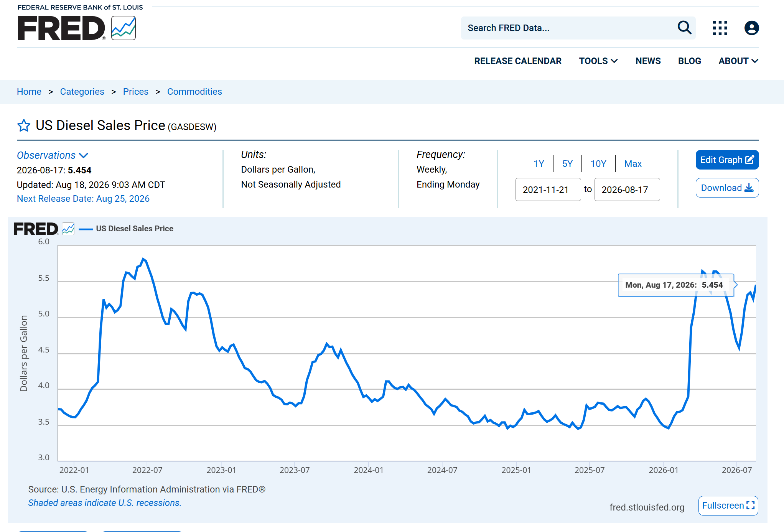Click the 2024-01 x-axis label

(x=369, y=470)
